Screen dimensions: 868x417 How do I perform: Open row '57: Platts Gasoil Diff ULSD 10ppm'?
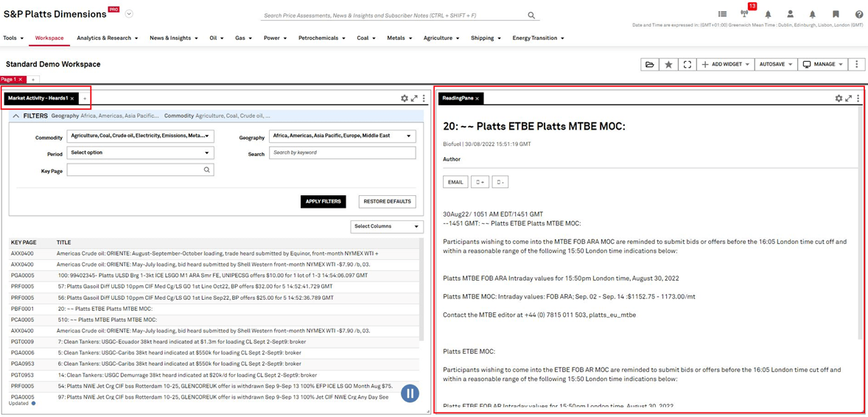coord(214,287)
